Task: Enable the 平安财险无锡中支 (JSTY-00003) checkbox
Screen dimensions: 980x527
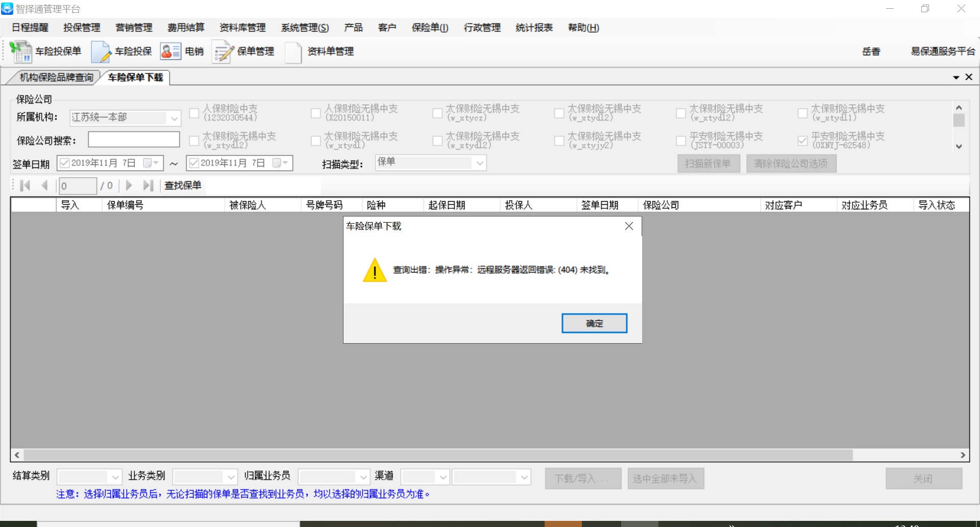Action: [x=681, y=140]
